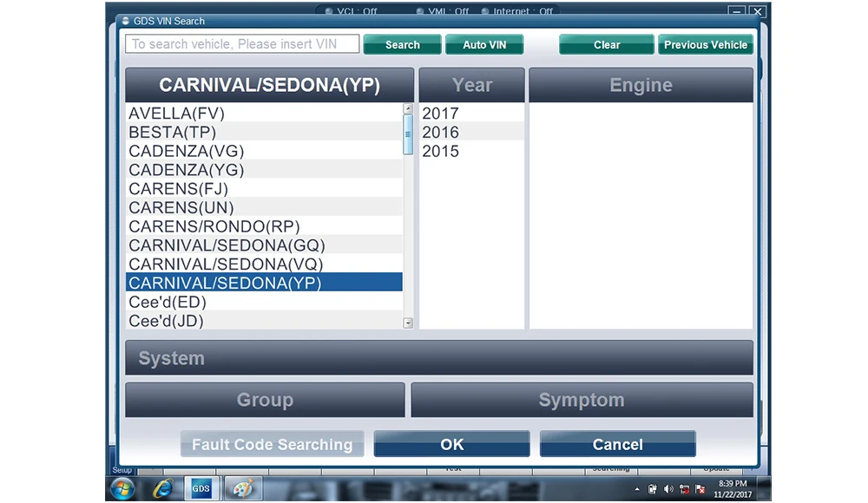
Task: Select model year 2015
Action: click(471, 151)
